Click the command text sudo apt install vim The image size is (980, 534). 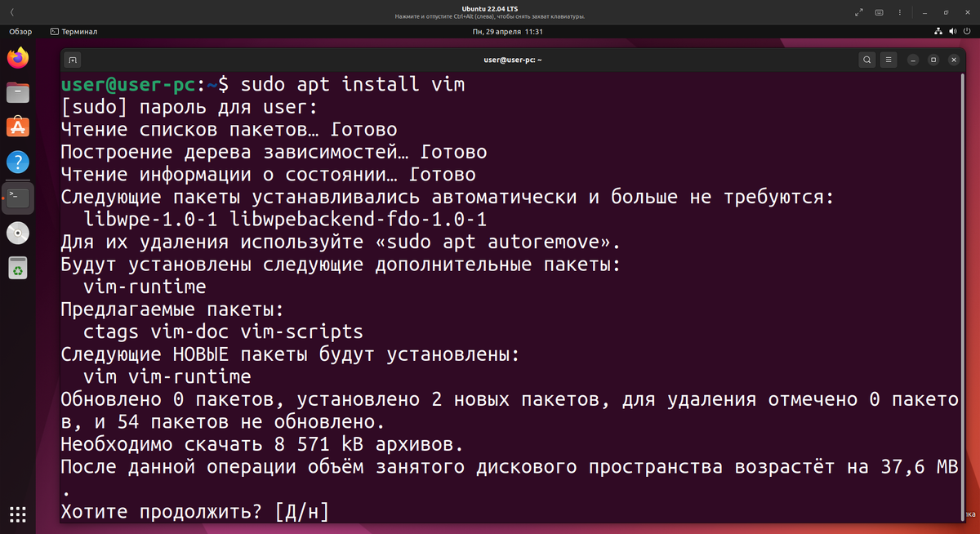[353, 84]
